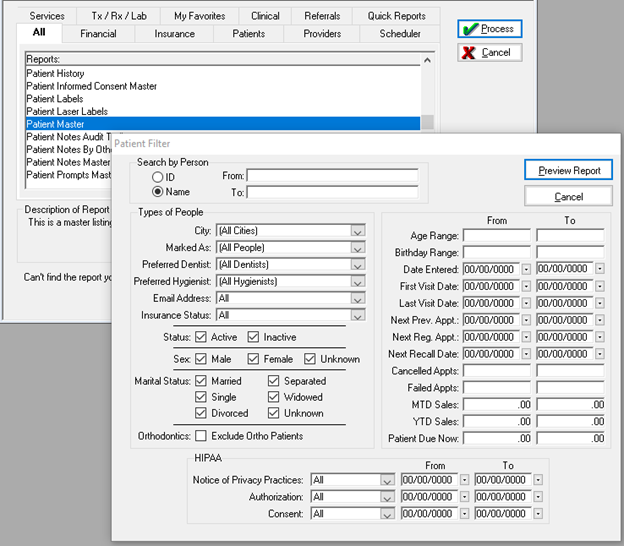Image resolution: width=624 pixels, height=546 pixels.
Task: Select the Financial tab
Action: pyautogui.click(x=98, y=34)
